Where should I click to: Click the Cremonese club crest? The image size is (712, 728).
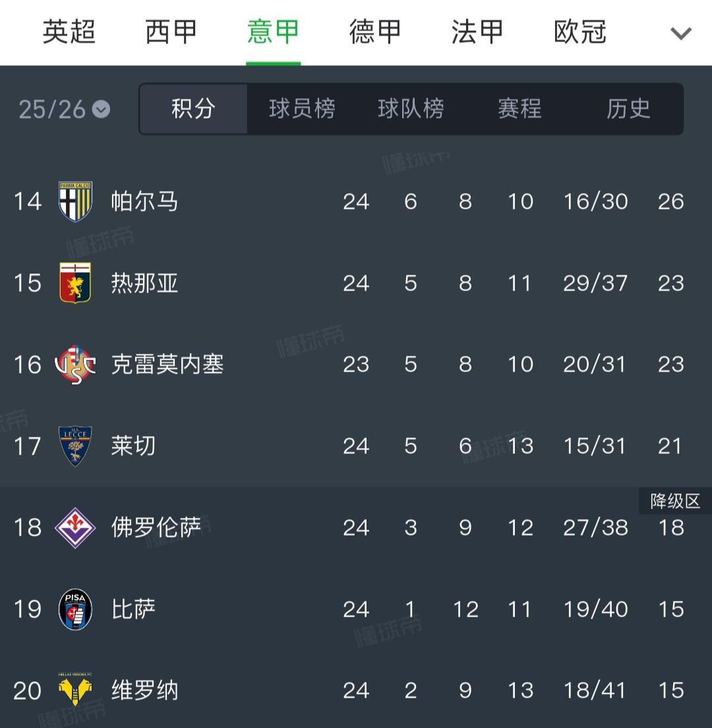click(74, 364)
